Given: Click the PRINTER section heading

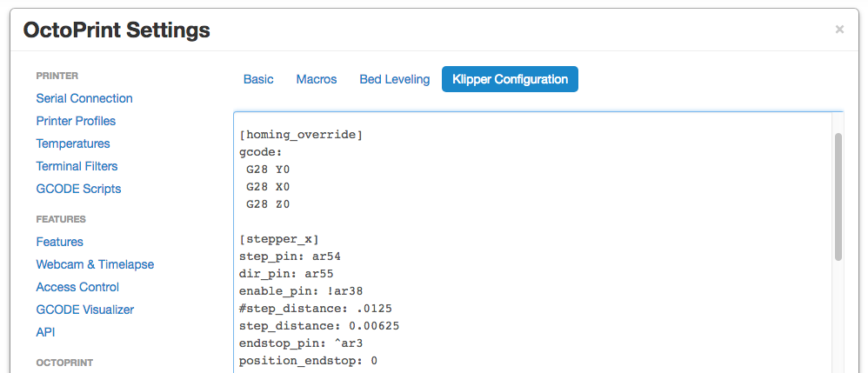Looking at the screenshot, I should (x=57, y=76).
